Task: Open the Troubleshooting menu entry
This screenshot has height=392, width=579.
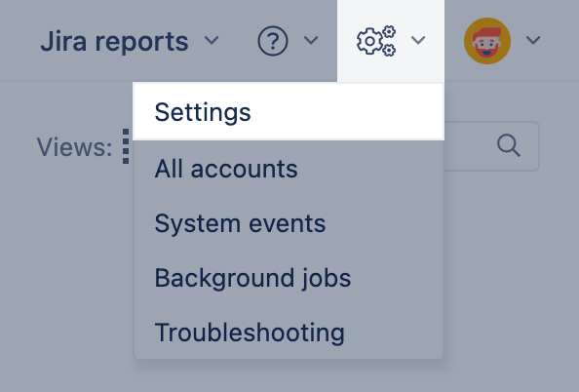Action: [x=289, y=333]
